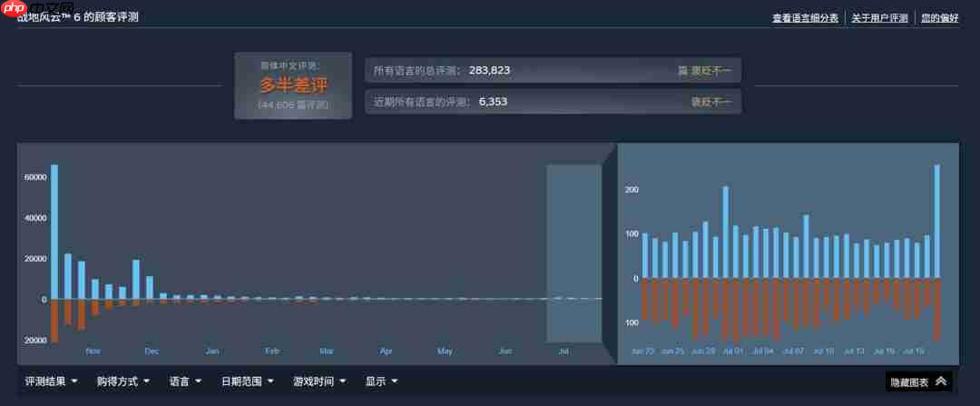Open the 显示 filter dropdown

381,381
